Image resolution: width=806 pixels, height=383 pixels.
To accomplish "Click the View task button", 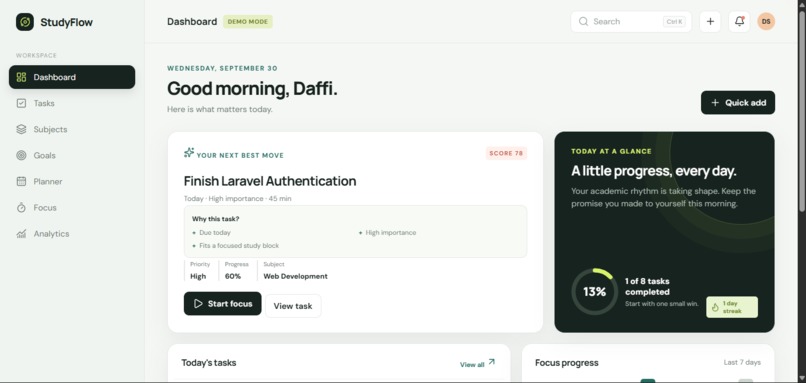I will coord(293,306).
